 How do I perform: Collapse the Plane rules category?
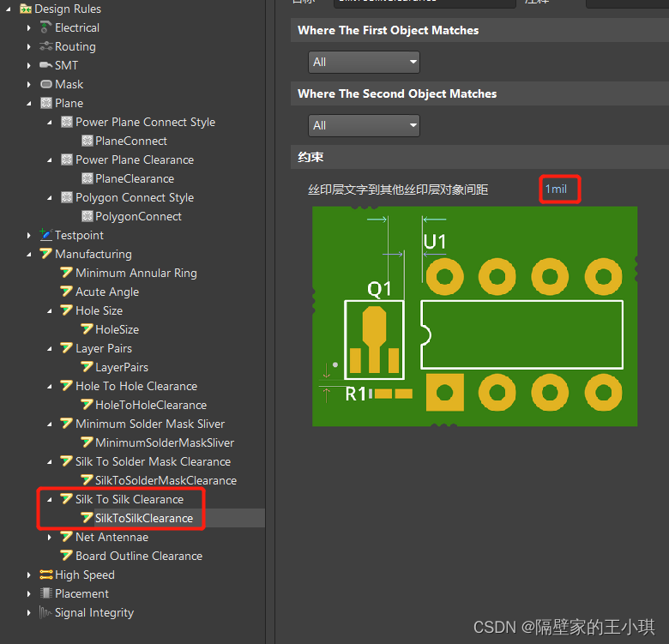coord(28,103)
